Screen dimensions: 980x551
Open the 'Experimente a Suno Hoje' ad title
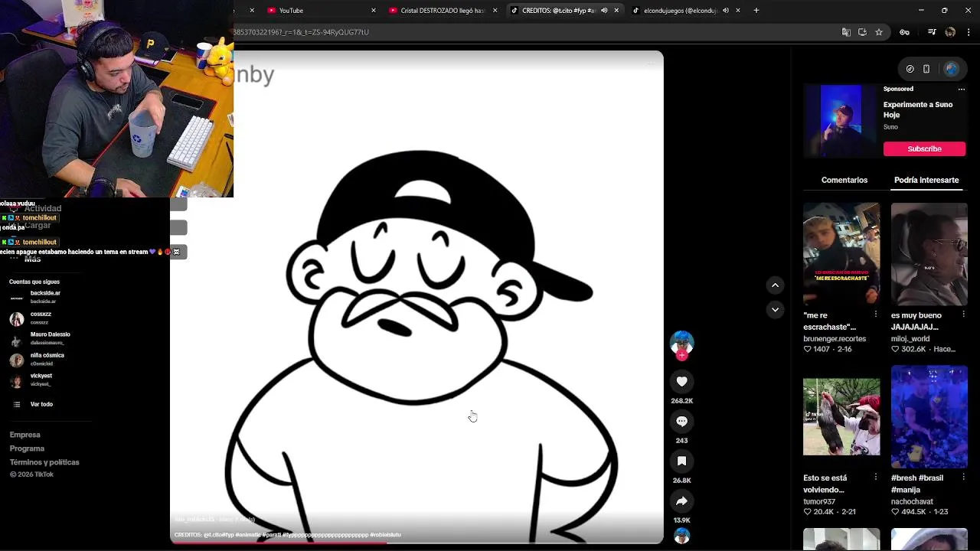tap(918, 109)
